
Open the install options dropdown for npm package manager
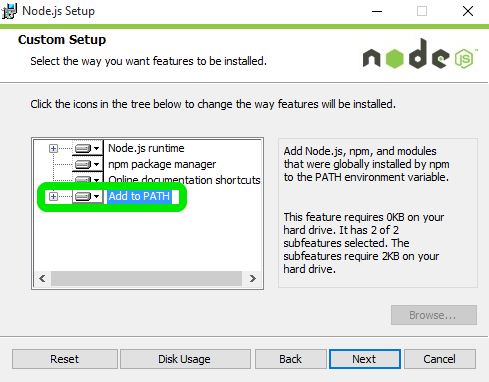tap(97, 164)
